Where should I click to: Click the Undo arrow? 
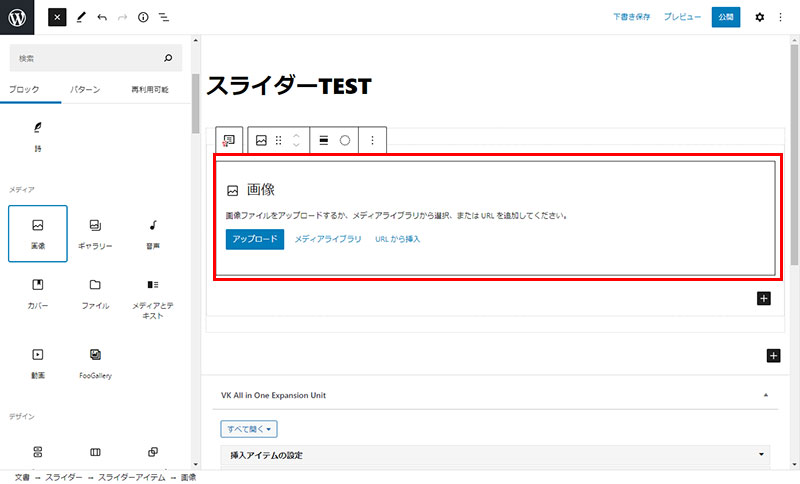tap(102, 18)
